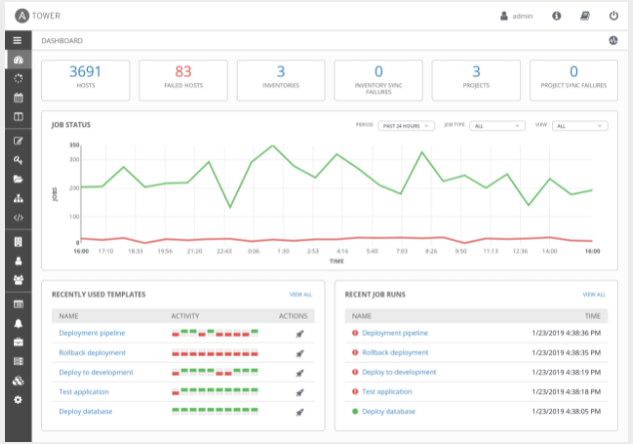Open Rollback deployment template link
The width and height of the screenshot is (633, 444).
(x=92, y=353)
